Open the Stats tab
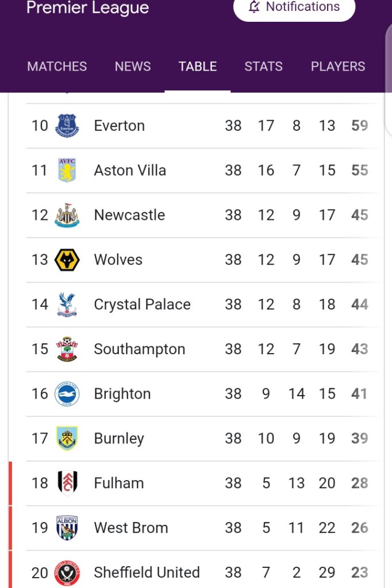392x588 pixels. 263,67
